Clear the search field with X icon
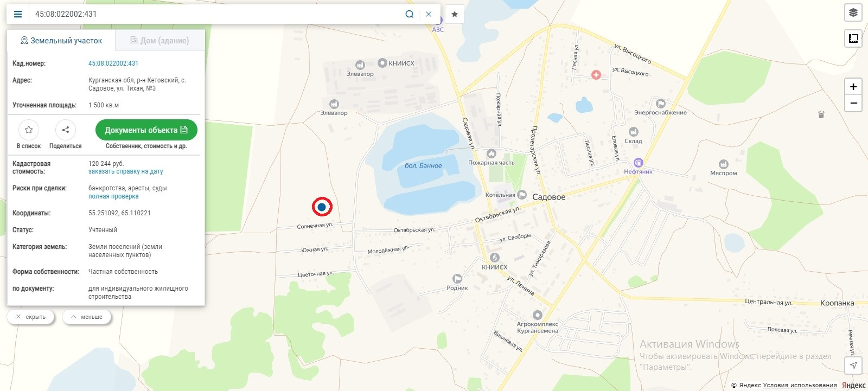The image size is (868, 391). tap(429, 14)
